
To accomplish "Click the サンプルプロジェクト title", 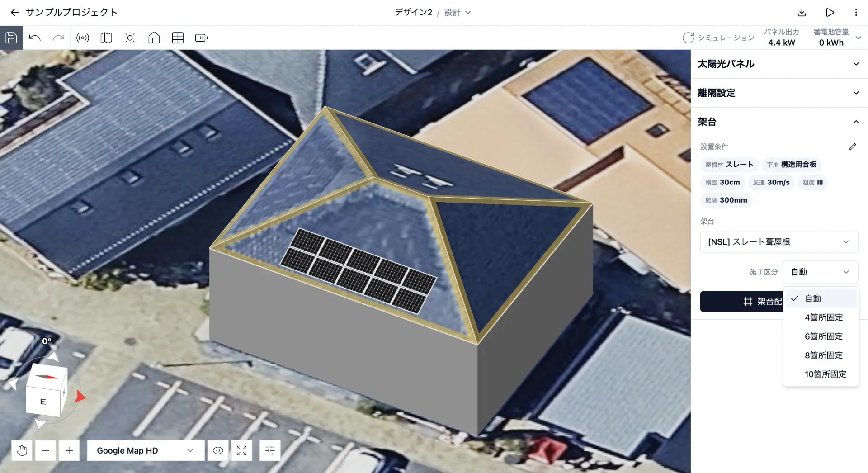I will point(71,12).
